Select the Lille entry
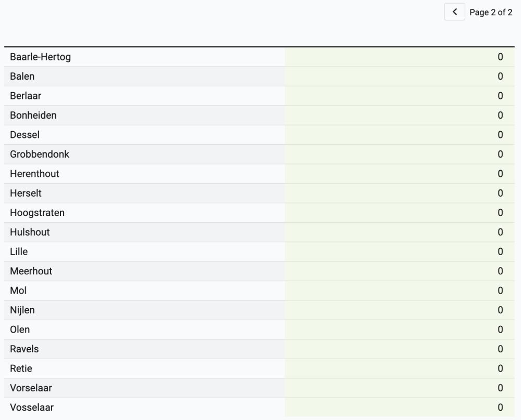Image resolution: width=521 pixels, height=420 pixels. 19,252
